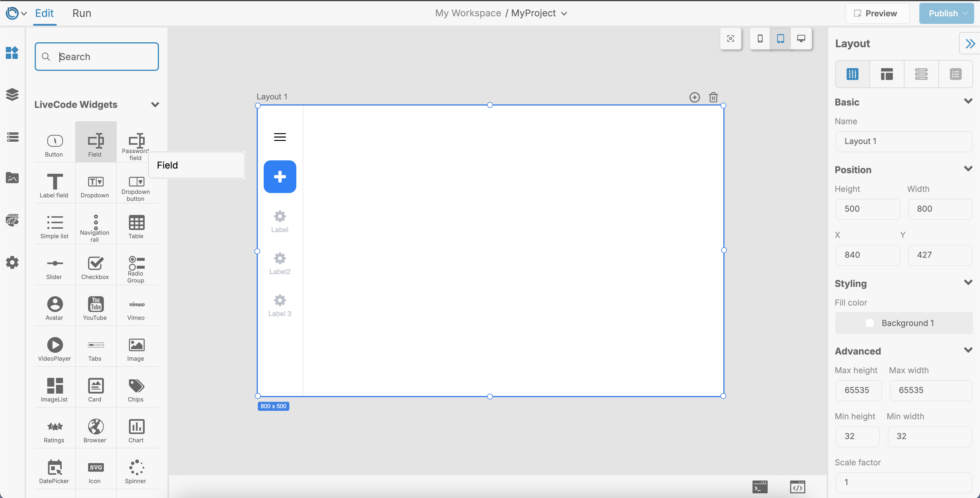Click the blue plus button on canvas
The height and width of the screenshot is (498, 980).
click(280, 176)
